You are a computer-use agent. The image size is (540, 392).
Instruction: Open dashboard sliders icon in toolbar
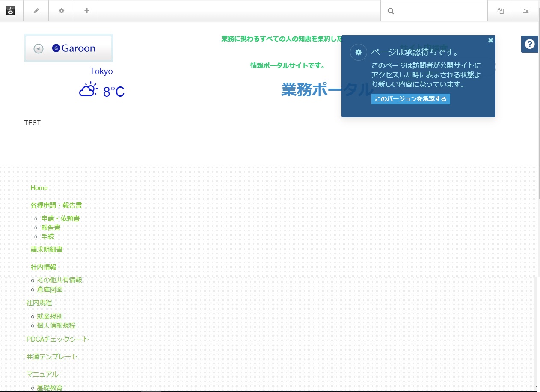pos(526,11)
